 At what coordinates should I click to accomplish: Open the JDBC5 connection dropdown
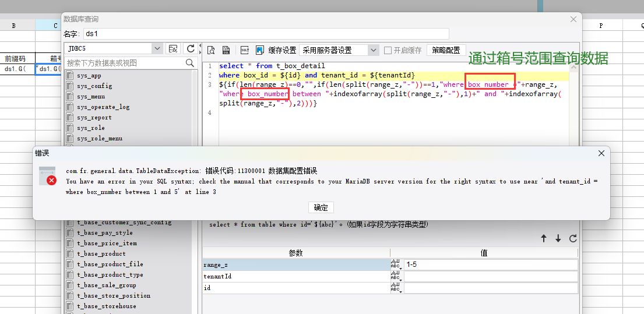[157, 48]
